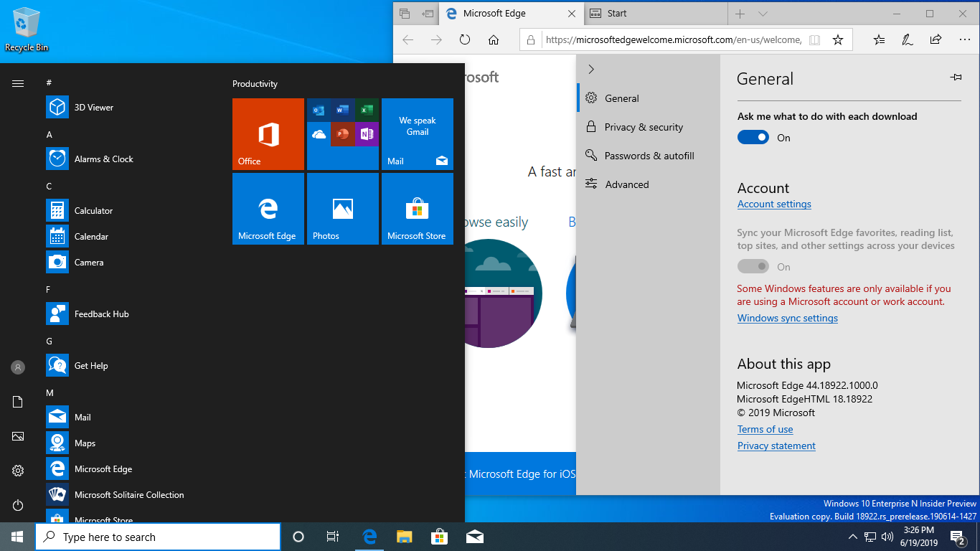Screen dimensions: 980x551
Task: Show hidden system tray icons
Action: tap(852, 537)
